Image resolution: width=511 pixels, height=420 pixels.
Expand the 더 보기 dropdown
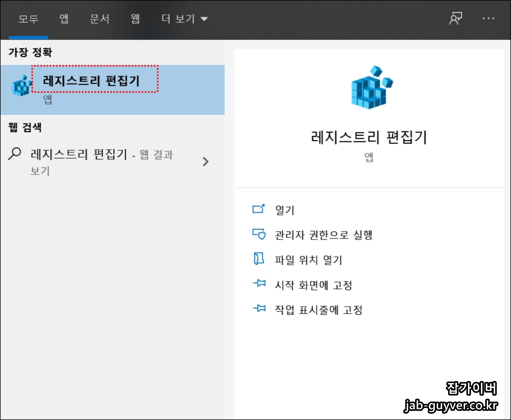point(185,19)
